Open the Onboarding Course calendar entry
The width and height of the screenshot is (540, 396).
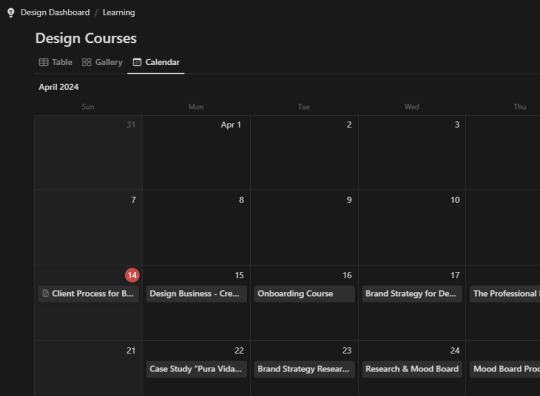304,294
